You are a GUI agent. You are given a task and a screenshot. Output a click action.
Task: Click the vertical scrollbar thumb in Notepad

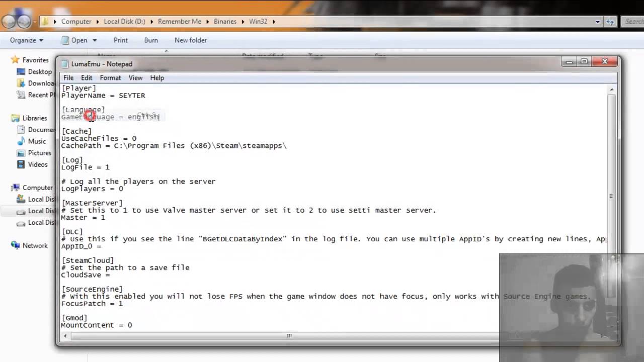click(612, 196)
